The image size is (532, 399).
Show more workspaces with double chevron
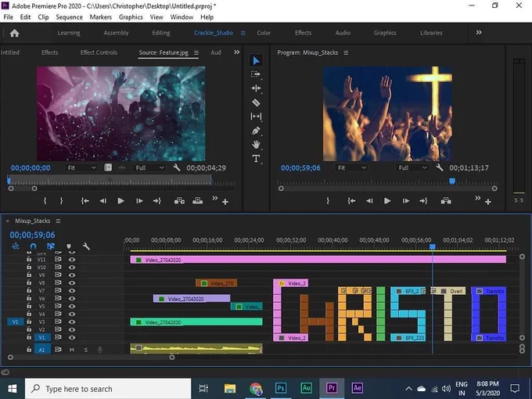click(479, 33)
